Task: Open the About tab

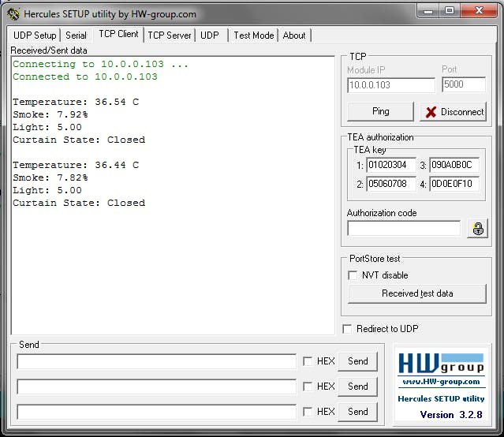Action: tap(294, 35)
